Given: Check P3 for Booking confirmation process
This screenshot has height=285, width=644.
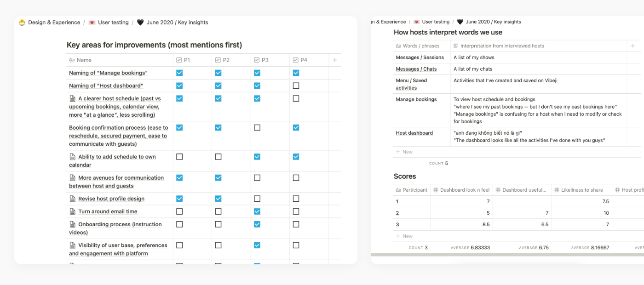Looking at the screenshot, I should tap(257, 127).
